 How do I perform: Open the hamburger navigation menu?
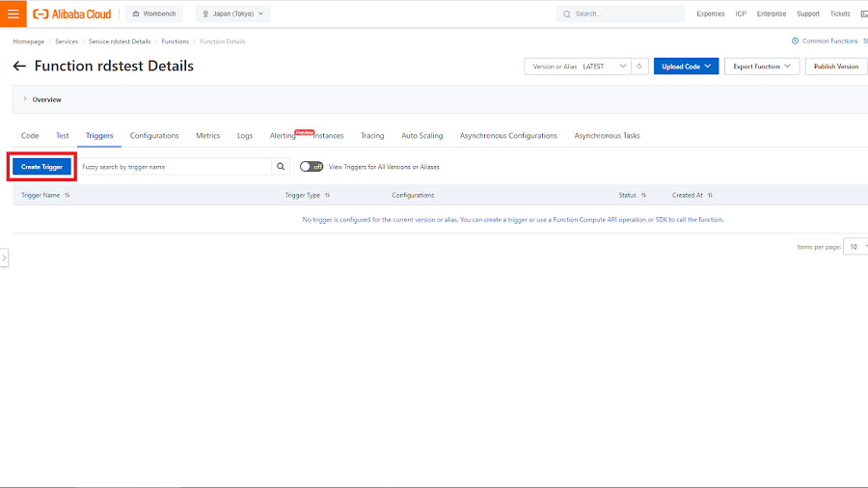pos(13,14)
